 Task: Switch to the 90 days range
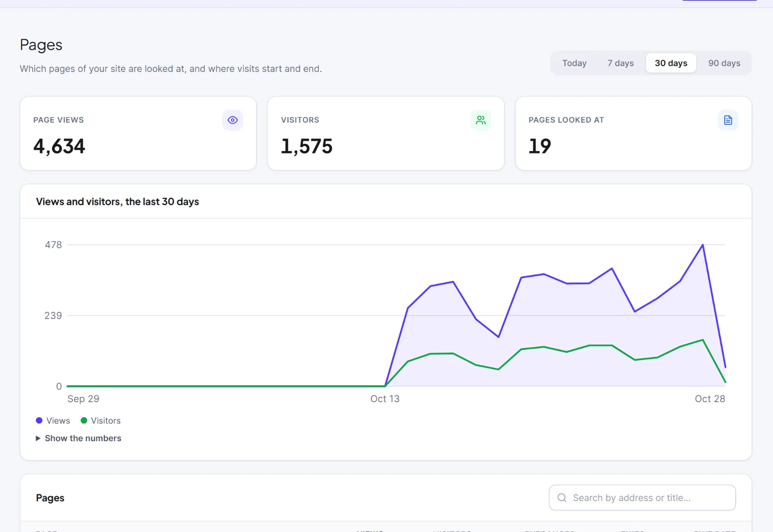click(x=724, y=63)
